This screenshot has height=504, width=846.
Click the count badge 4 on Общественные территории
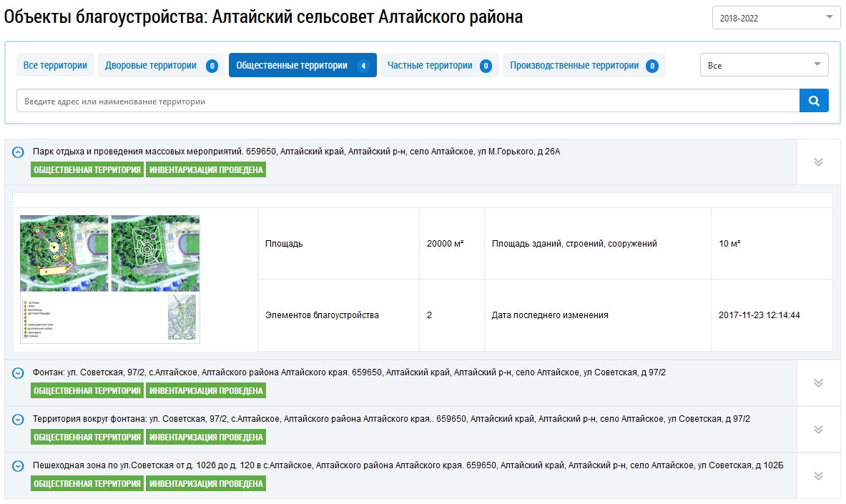(x=363, y=66)
